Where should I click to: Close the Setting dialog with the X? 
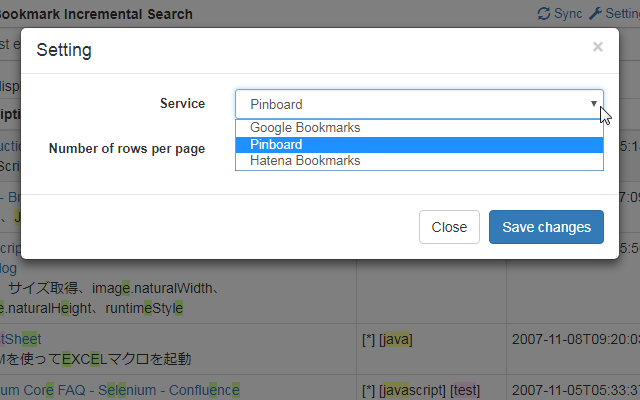[598, 47]
